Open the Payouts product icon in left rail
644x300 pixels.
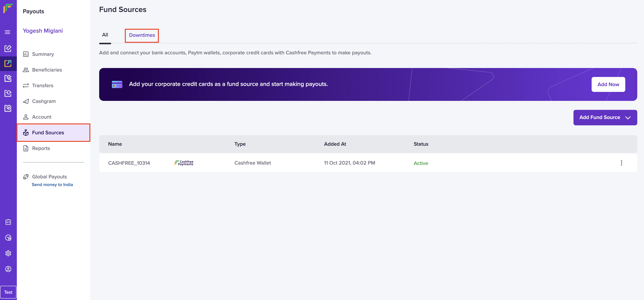[8, 63]
